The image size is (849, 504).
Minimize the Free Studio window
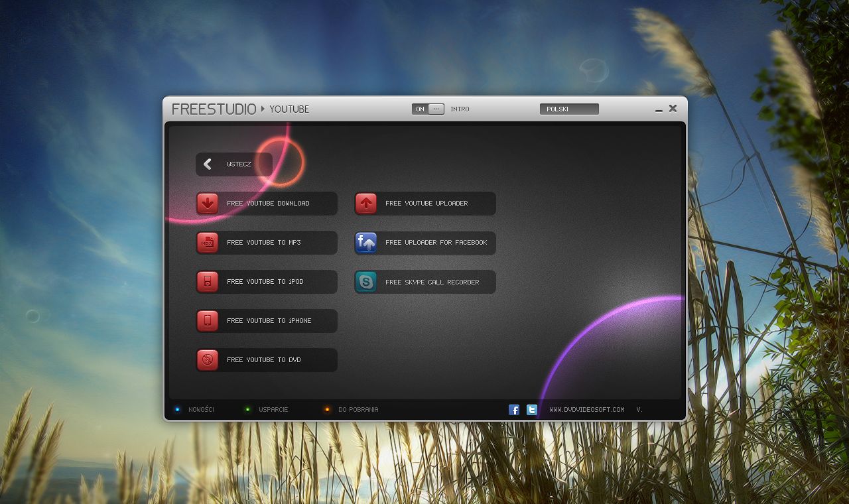[x=659, y=110]
